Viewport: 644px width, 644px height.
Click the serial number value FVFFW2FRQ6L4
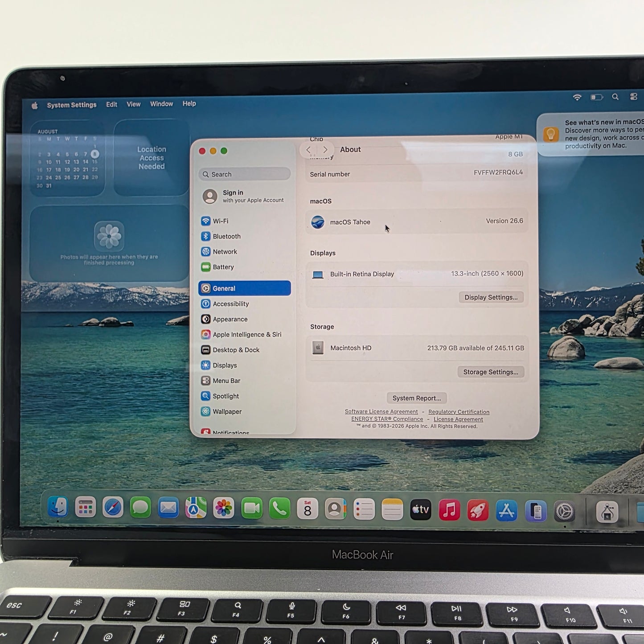click(498, 172)
